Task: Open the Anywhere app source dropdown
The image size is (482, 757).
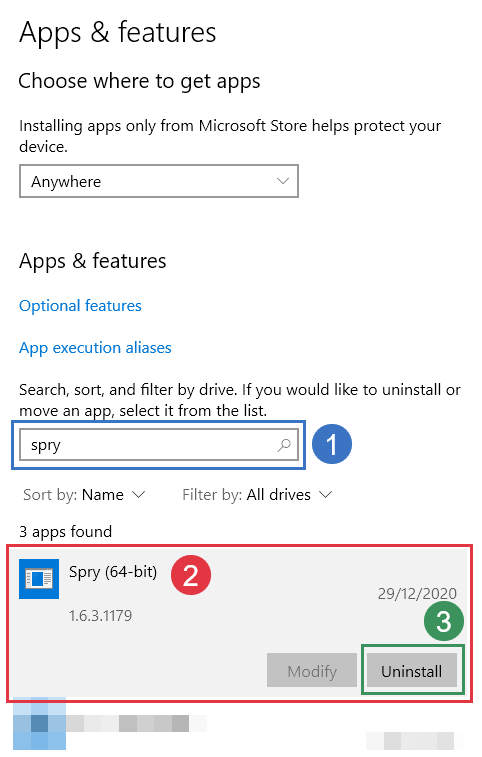Action: [159, 181]
